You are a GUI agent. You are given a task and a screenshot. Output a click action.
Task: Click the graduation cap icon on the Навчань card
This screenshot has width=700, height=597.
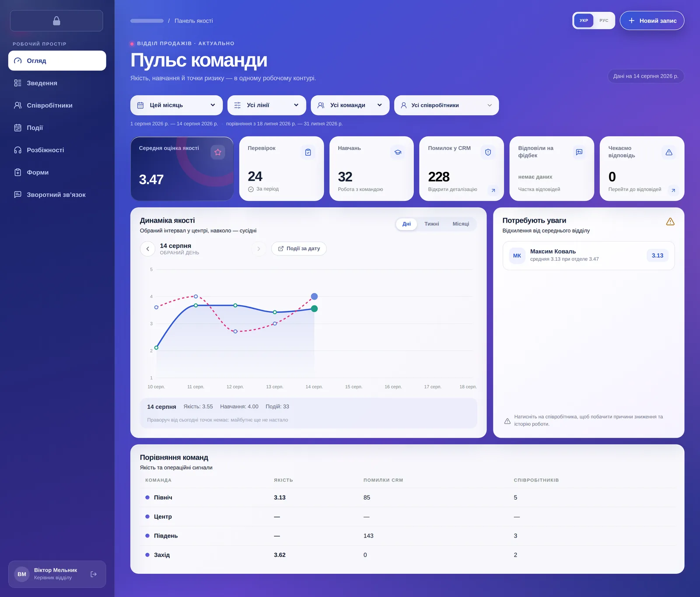398,152
